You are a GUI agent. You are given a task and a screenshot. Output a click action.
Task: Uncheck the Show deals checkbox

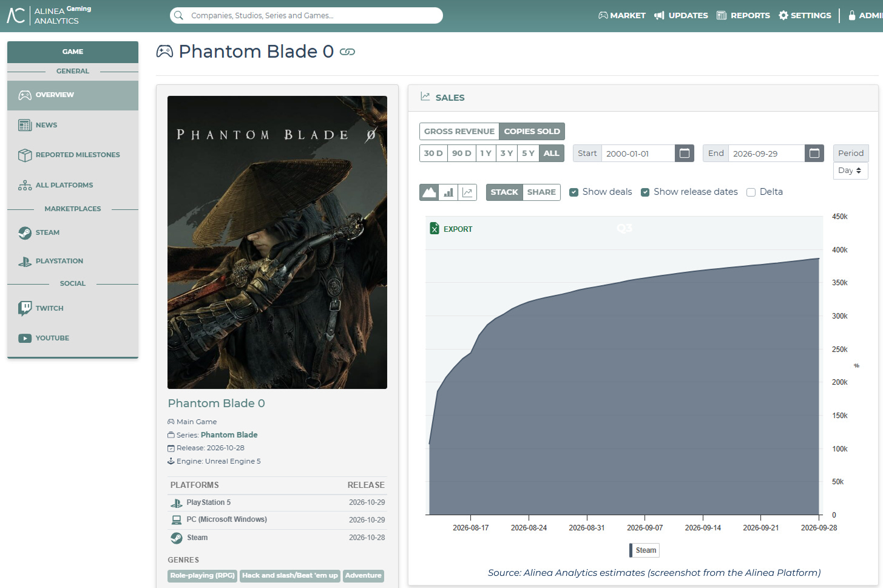pos(573,192)
